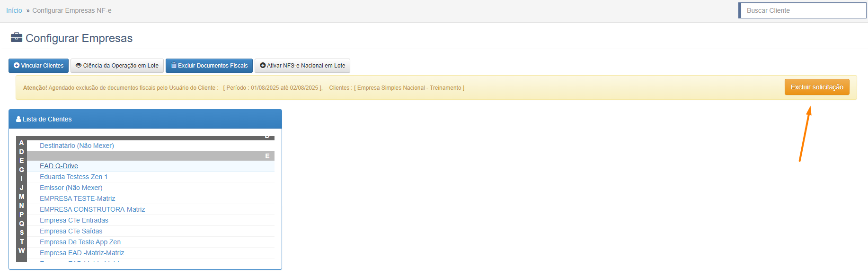This screenshot has height=275, width=868.
Task: Activate Ativar NFS-e Nacional em Lote
Action: tap(302, 66)
